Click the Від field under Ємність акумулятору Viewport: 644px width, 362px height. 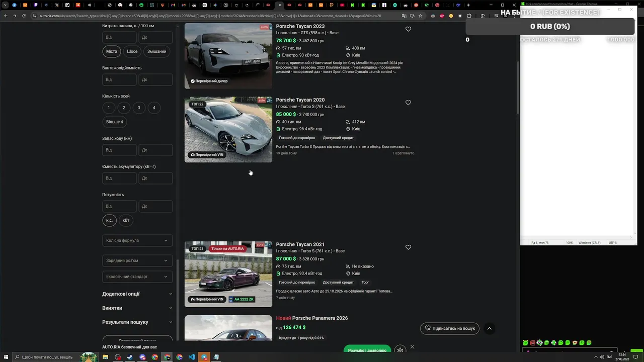(x=119, y=178)
